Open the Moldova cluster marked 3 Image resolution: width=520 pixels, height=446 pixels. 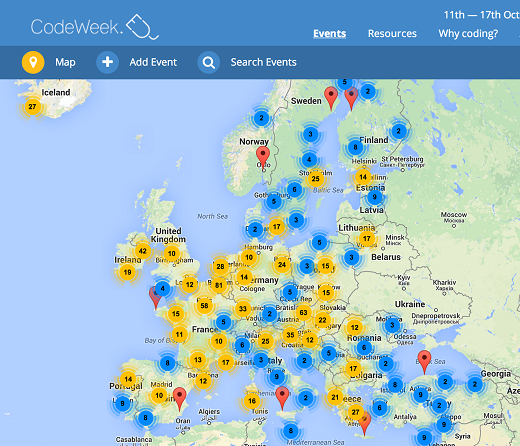[x=392, y=325]
